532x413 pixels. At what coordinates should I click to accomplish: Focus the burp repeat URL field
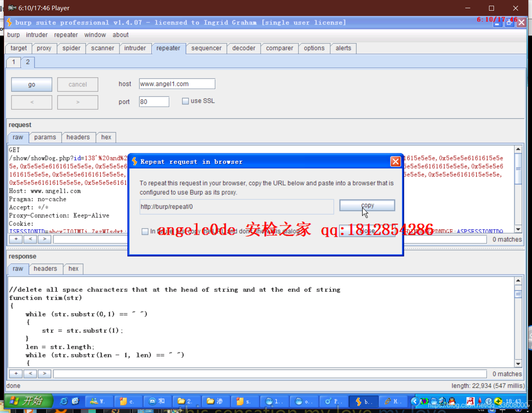237,207
